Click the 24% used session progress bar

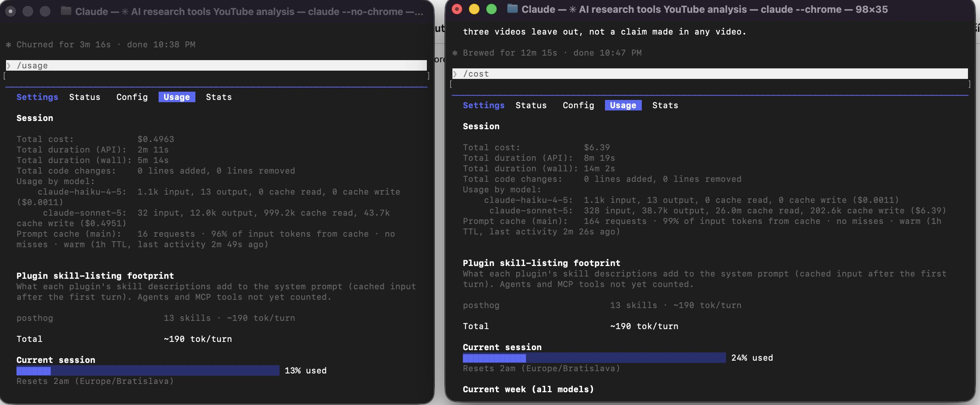pos(594,358)
